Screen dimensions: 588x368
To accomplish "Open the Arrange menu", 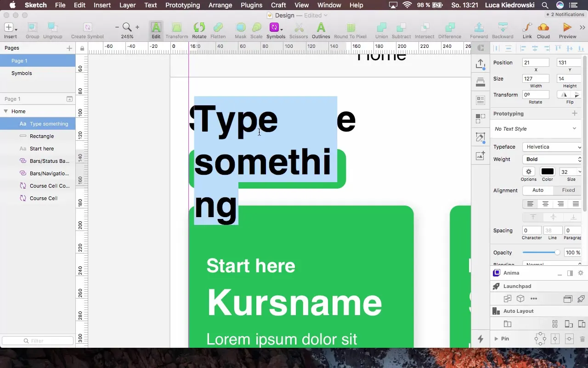I will pyautogui.click(x=220, y=5).
